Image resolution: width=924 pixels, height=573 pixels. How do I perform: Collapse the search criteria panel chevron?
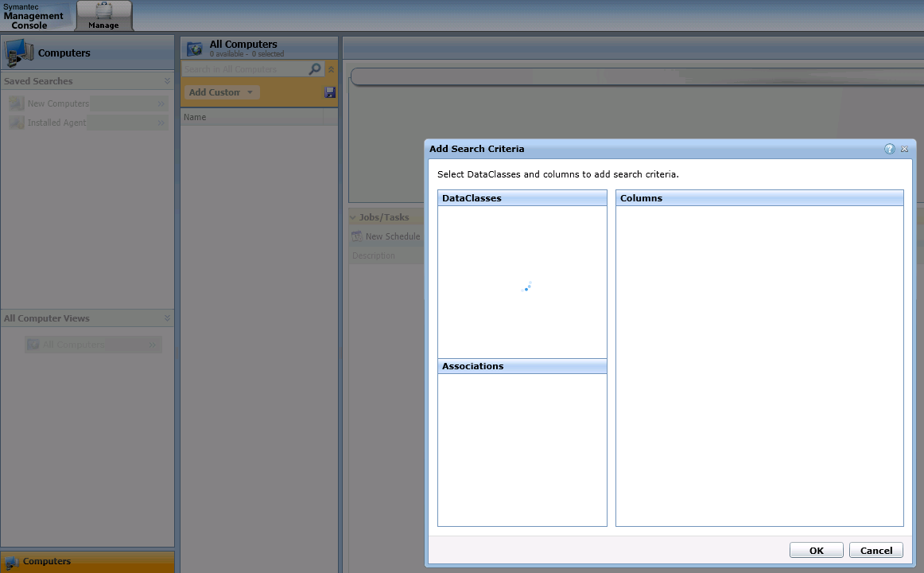(332, 69)
